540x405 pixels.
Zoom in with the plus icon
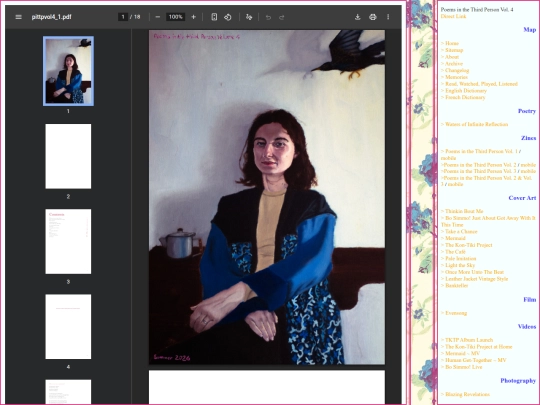click(194, 17)
